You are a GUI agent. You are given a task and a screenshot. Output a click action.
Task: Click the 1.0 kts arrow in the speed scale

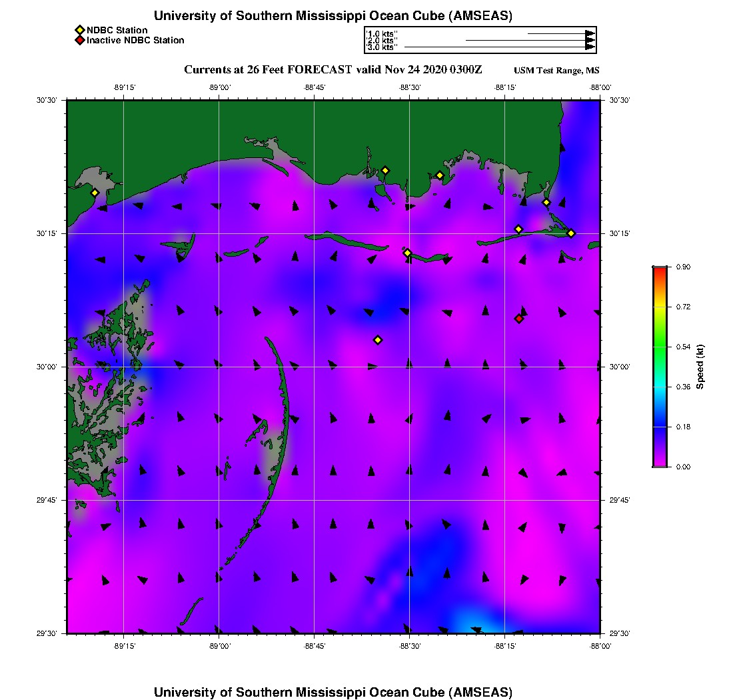click(561, 33)
